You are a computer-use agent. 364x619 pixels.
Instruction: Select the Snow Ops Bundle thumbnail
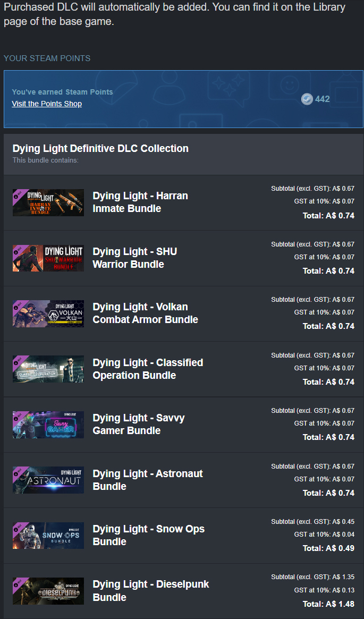[48, 535]
